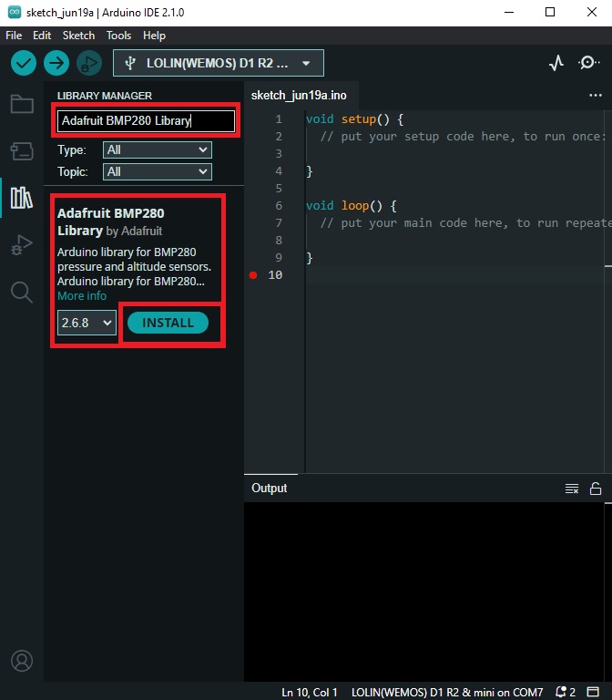Open the Tools menu
Image resolution: width=612 pixels, height=700 pixels.
118,36
